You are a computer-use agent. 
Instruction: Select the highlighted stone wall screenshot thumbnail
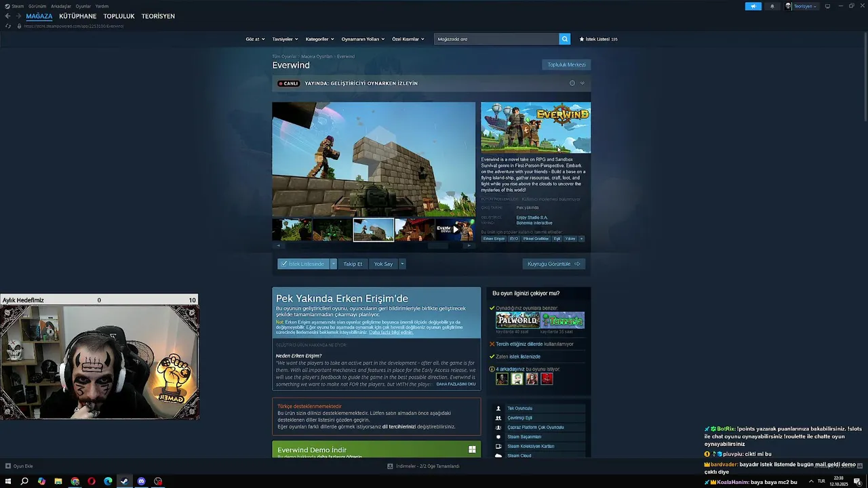click(x=374, y=230)
